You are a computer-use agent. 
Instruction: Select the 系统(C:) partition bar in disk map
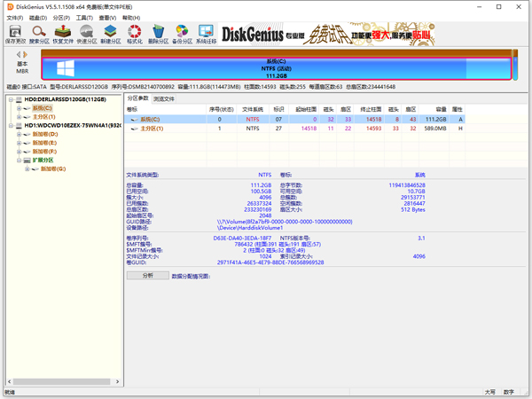click(276, 68)
